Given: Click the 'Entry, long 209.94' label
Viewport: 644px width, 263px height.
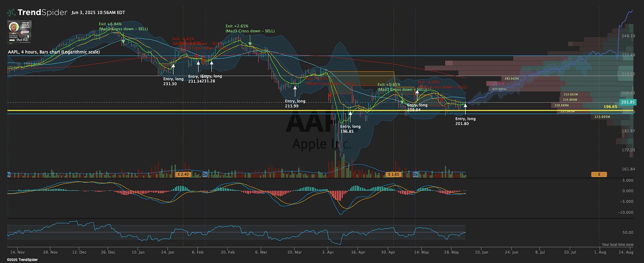Looking at the screenshot, I should (417, 107).
